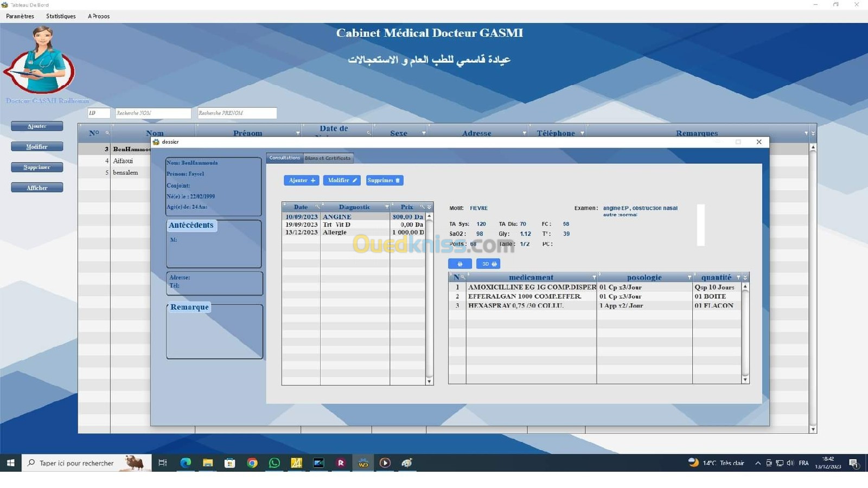Switch to the Consultations tab
This screenshot has width=868, height=488.
click(285, 158)
